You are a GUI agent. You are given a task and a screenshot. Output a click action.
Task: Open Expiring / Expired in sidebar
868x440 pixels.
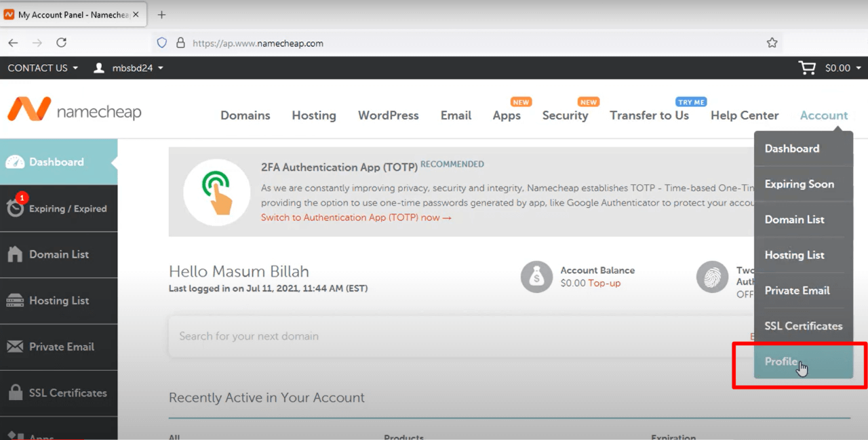click(58, 208)
